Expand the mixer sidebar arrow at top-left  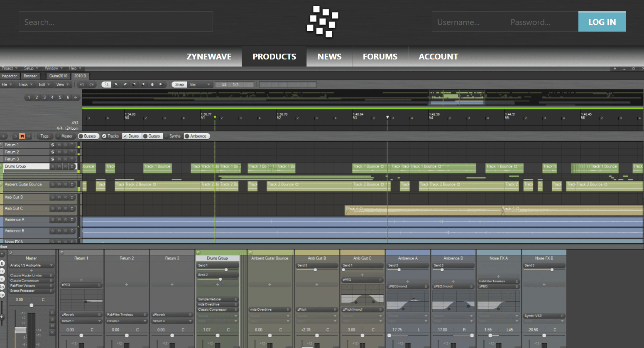[x=2, y=254]
